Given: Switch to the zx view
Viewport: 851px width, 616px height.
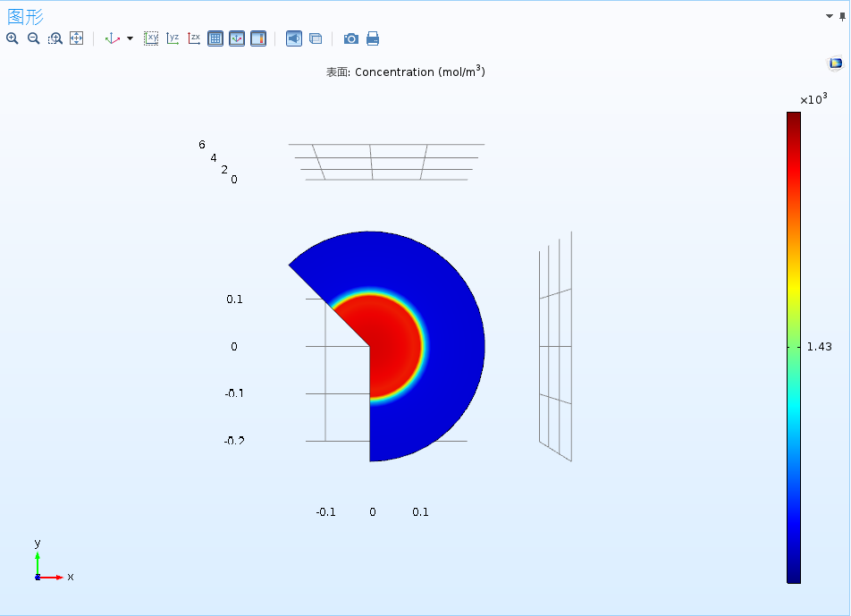Looking at the screenshot, I should coord(194,38).
